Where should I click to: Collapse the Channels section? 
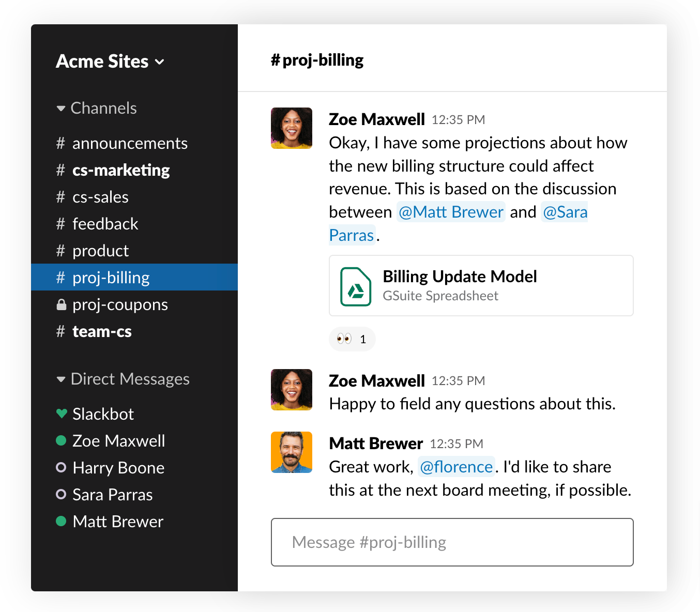(60, 108)
